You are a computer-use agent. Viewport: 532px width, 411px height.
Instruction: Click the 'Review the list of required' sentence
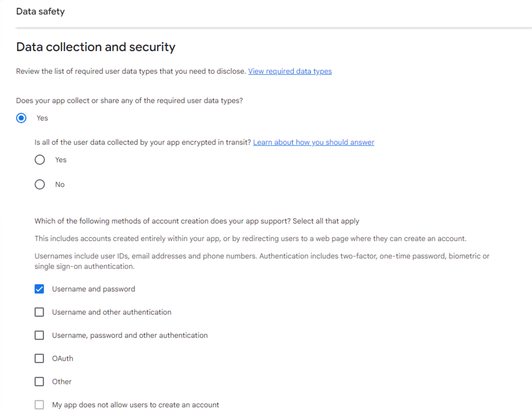coord(131,72)
